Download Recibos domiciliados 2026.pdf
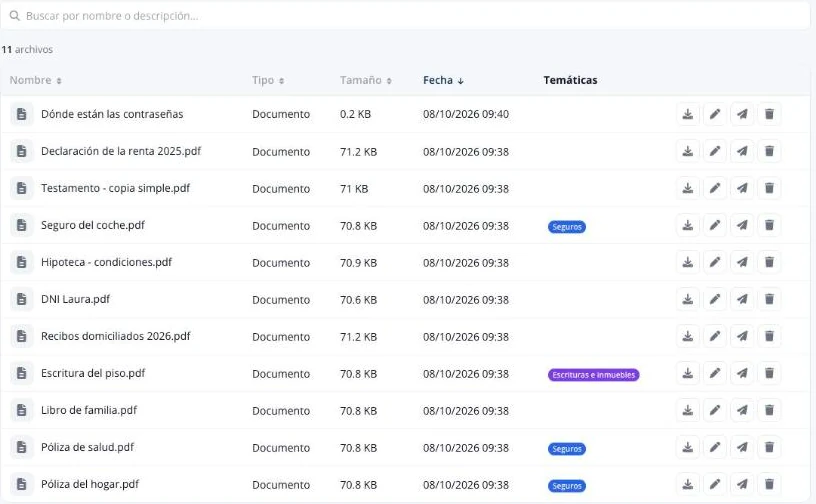 pos(687,336)
